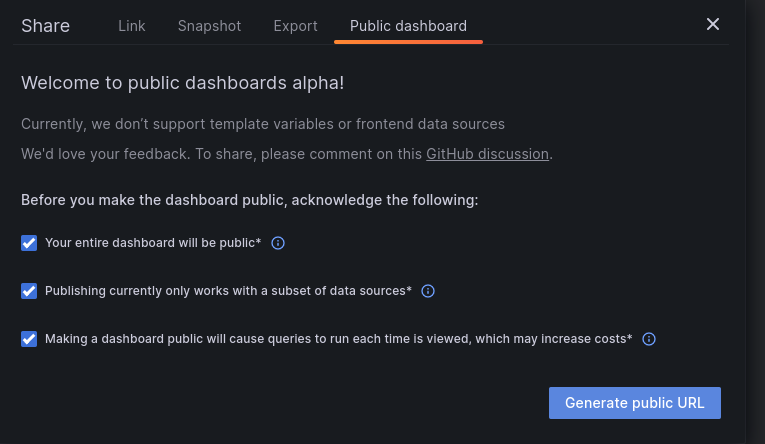
Task: Select the Export tab
Action: [x=295, y=26]
